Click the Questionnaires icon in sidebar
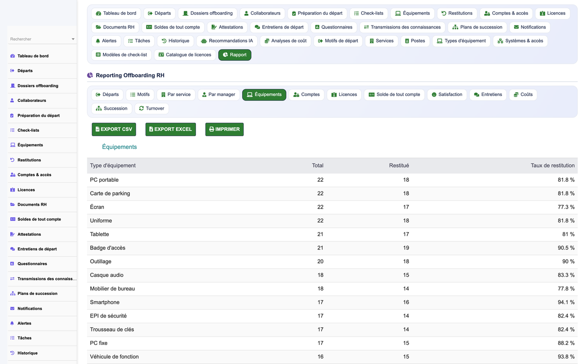 [x=12, y=264]
